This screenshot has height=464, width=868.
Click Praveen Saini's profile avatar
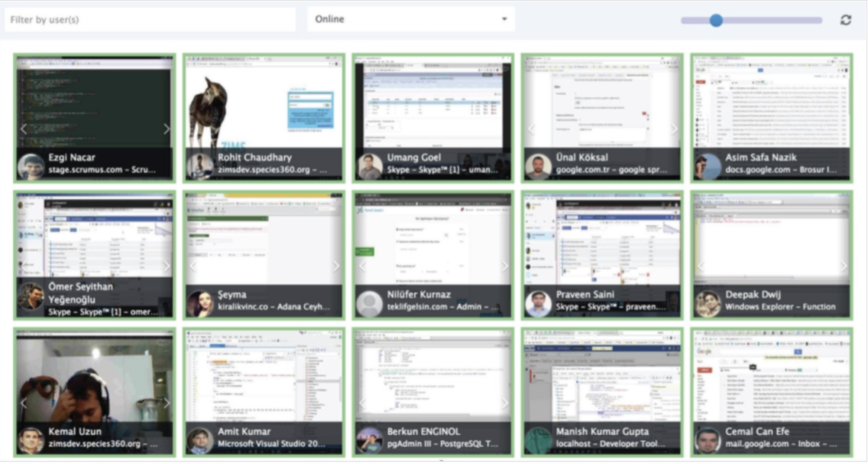(538, 303)
